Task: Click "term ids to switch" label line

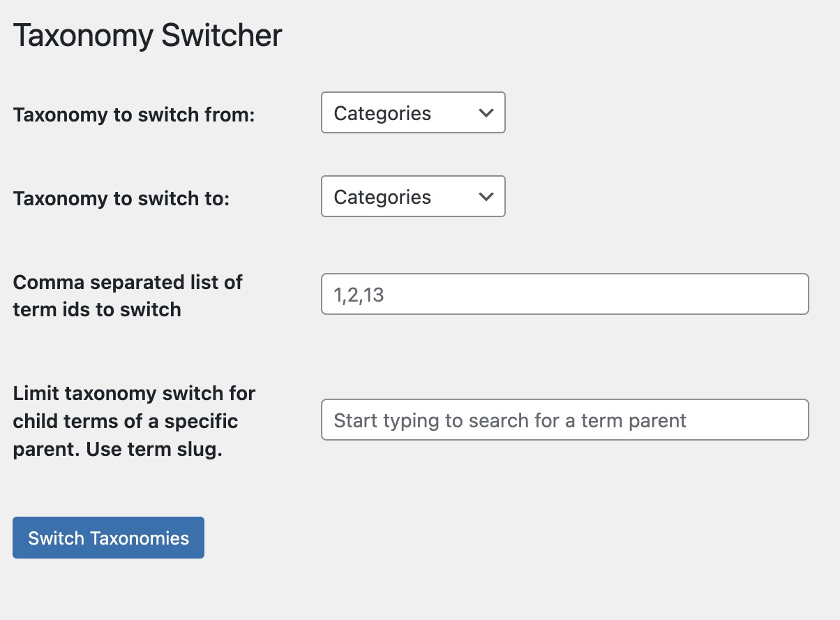Action: [x=97, y=309]
